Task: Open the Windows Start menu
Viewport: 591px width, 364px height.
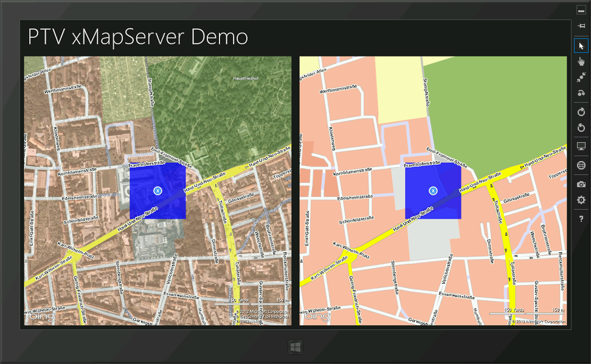Action: click(295, 346)
